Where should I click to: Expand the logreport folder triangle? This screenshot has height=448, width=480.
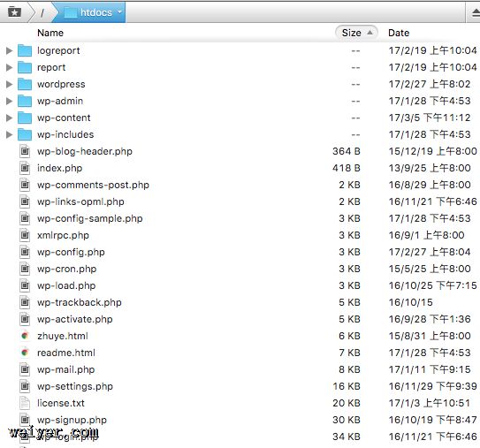9,50
